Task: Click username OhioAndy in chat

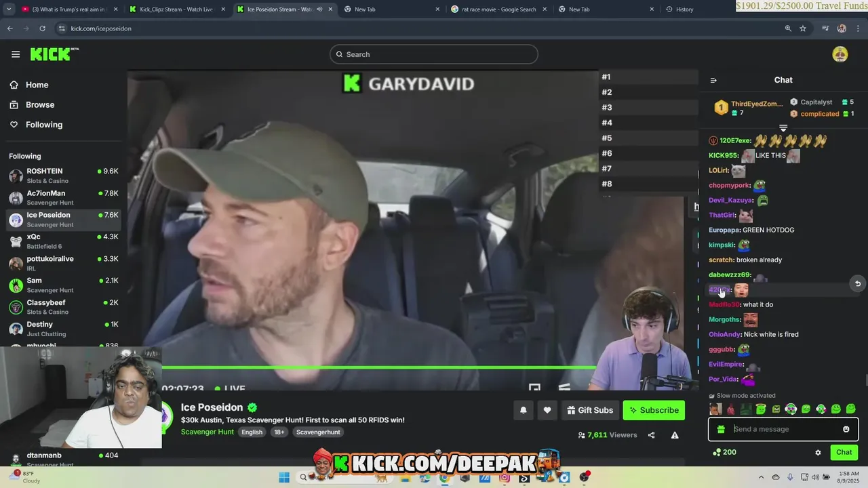Action: pyautogui.click(x=725, y=334)
